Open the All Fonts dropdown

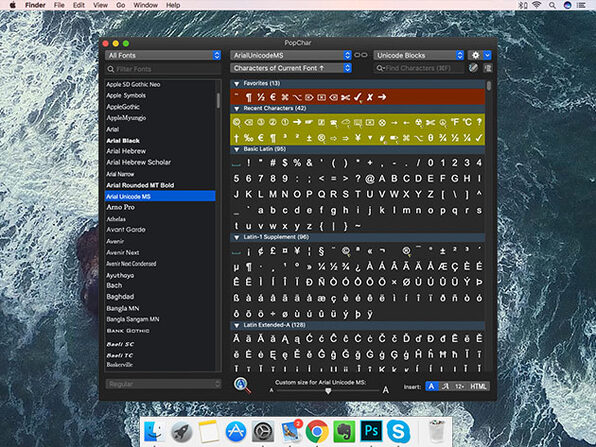point(163,55)
